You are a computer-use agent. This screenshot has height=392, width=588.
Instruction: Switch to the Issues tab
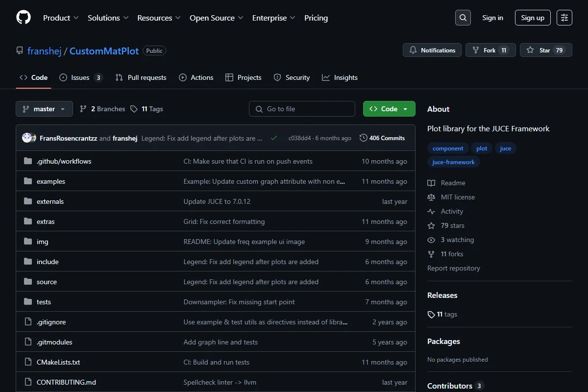[81, 77]
